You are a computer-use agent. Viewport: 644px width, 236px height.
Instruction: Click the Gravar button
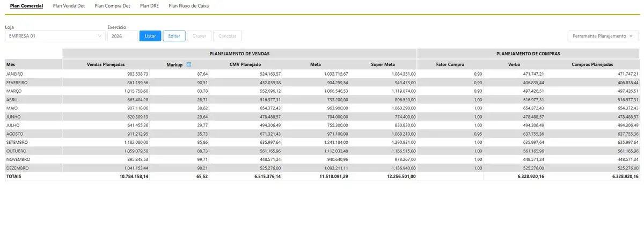(199, 36)
